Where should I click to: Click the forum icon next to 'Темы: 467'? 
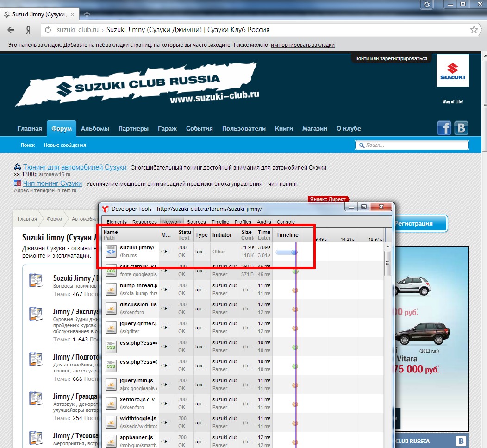(x=36, y=280)
